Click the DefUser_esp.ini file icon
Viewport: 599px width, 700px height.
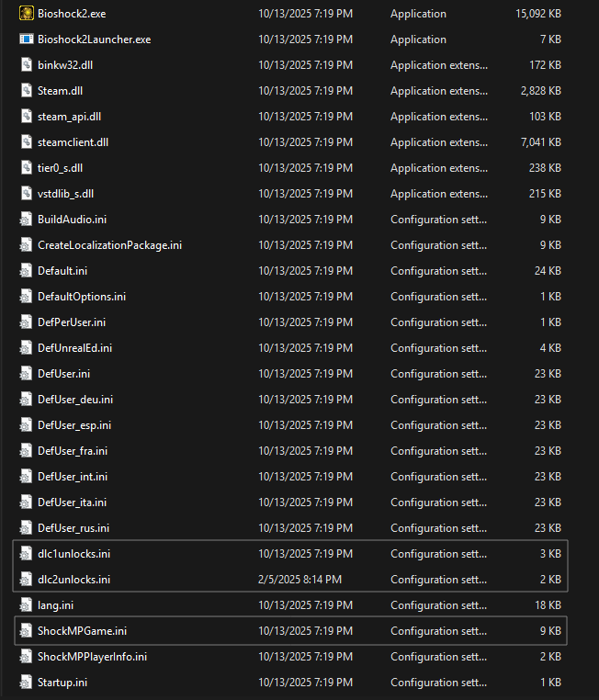[x=26, y=425]
